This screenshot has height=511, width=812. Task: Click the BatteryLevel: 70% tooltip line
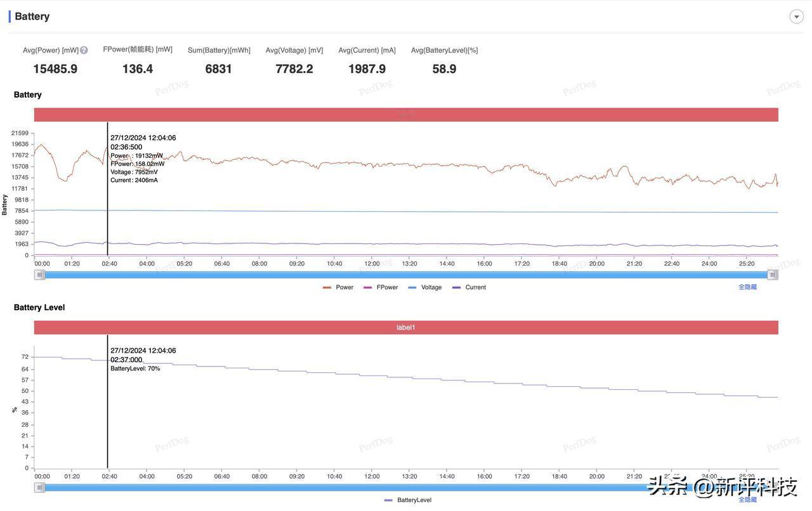pos(135,368)
